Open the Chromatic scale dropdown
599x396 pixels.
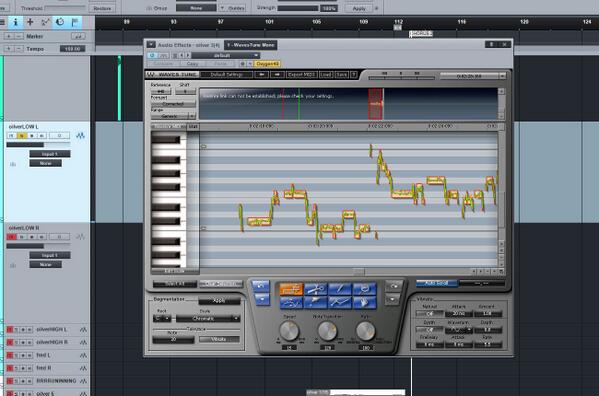tap(208, 318)
